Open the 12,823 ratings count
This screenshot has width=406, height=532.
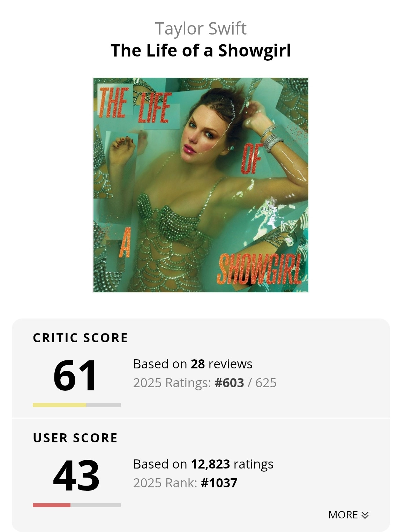[210, 464]
